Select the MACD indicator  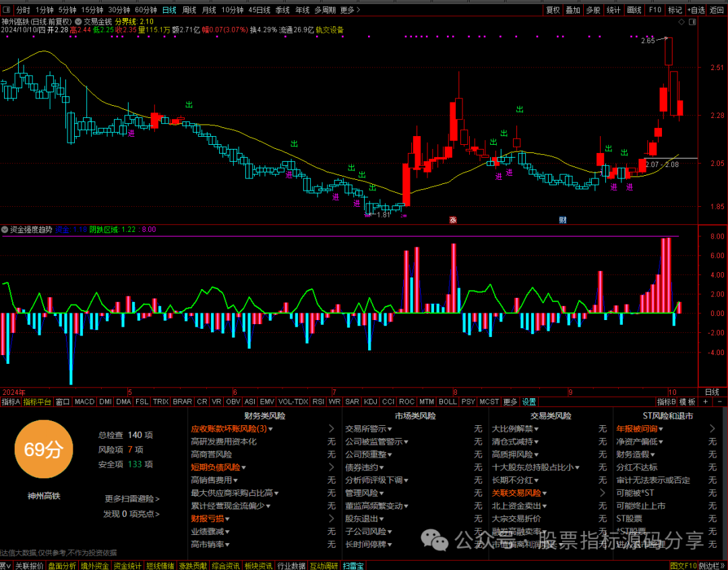(x=84, y=402)
